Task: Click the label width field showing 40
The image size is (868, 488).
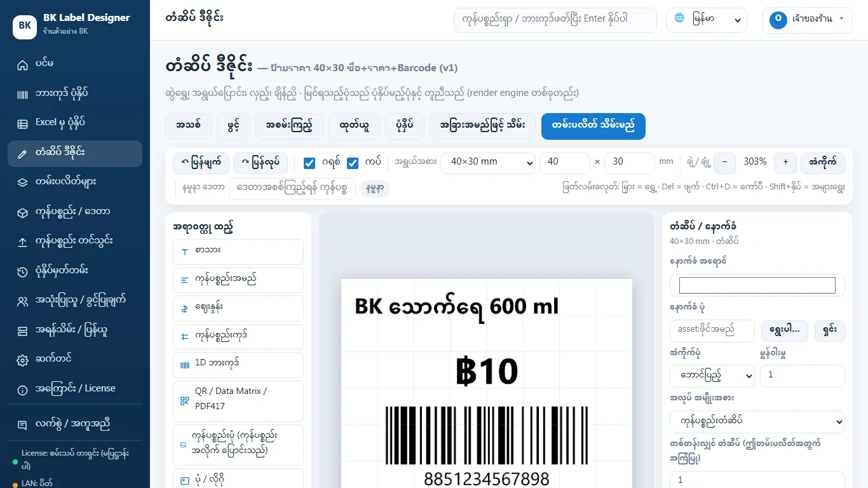Action: point(565,163)
